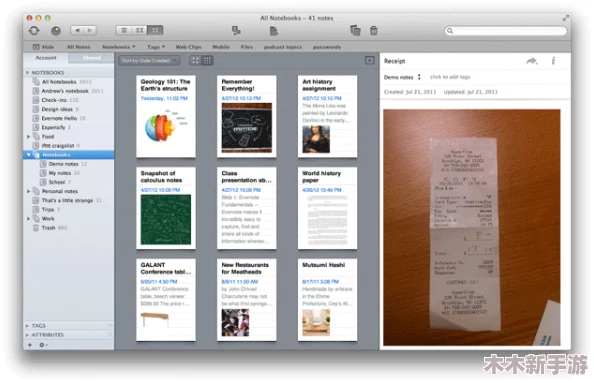Screen dimensions: 594x383
Task: Click the plus button at sidebar bottom
Action: (30, 345)
